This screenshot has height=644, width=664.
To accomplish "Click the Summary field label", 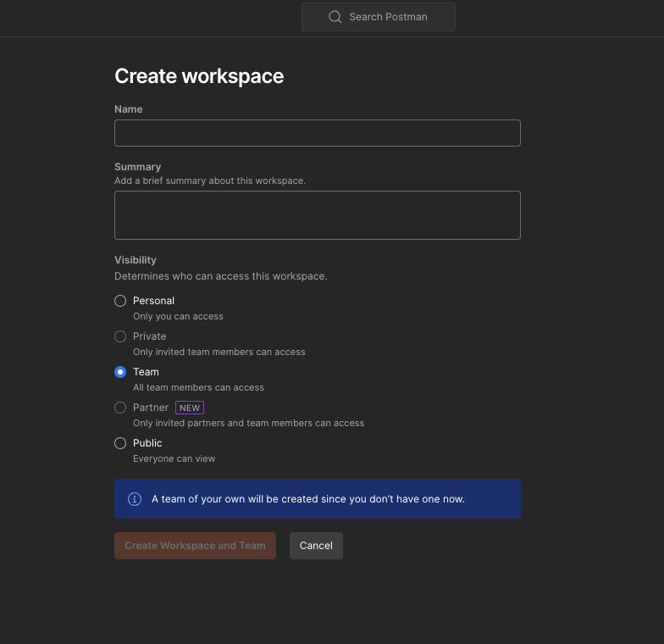I will tap(137, 167).
